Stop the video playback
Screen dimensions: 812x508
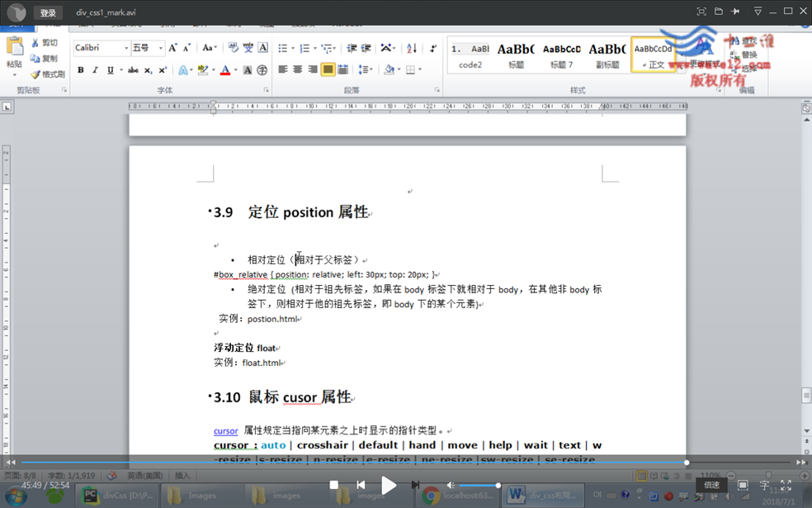[333, 485]
